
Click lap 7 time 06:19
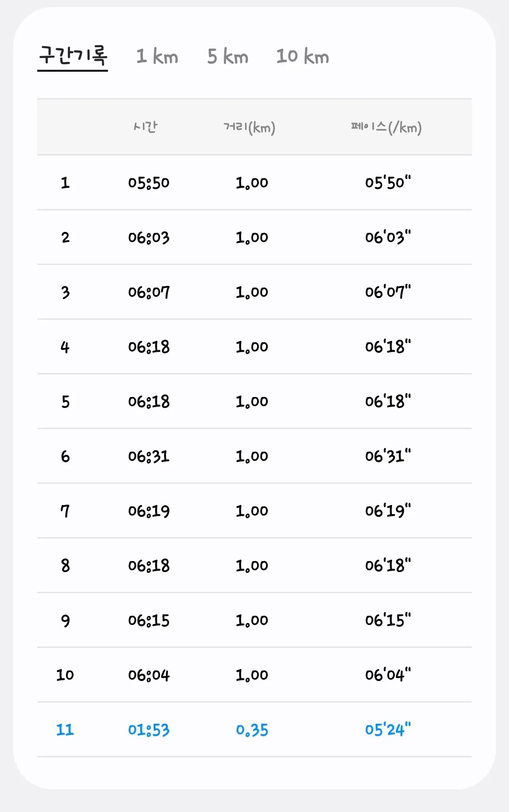(x=149, y=511)
